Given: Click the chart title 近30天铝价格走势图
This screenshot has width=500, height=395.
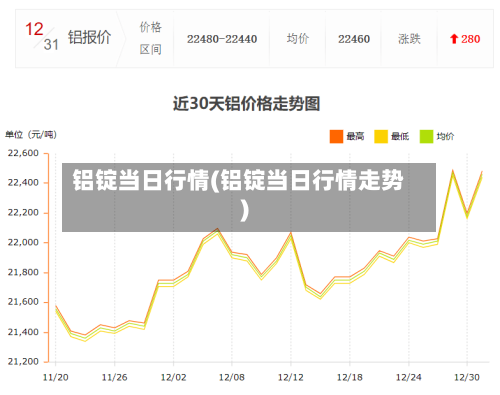Looking at the screenshot, I should [247, 103].
